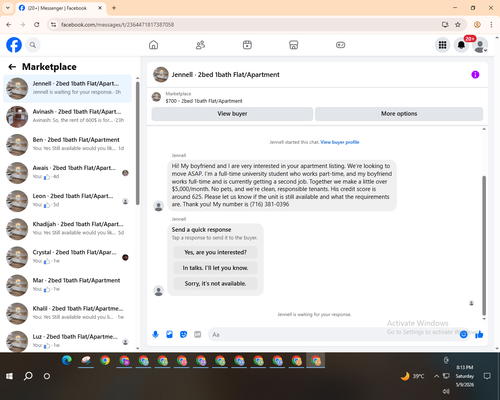Open the account profile picture menu
Screen dimensions: 500x400
click(480, 45)
